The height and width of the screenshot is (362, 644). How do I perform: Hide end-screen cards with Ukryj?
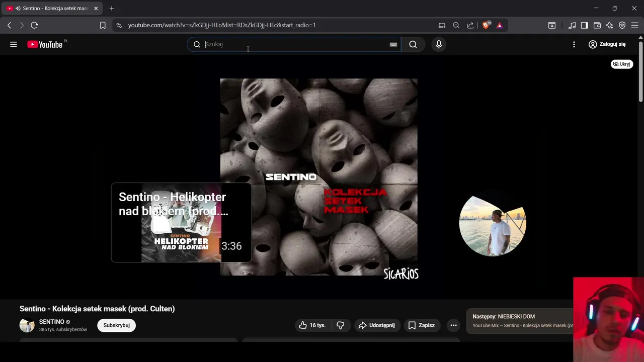(622, 64)
